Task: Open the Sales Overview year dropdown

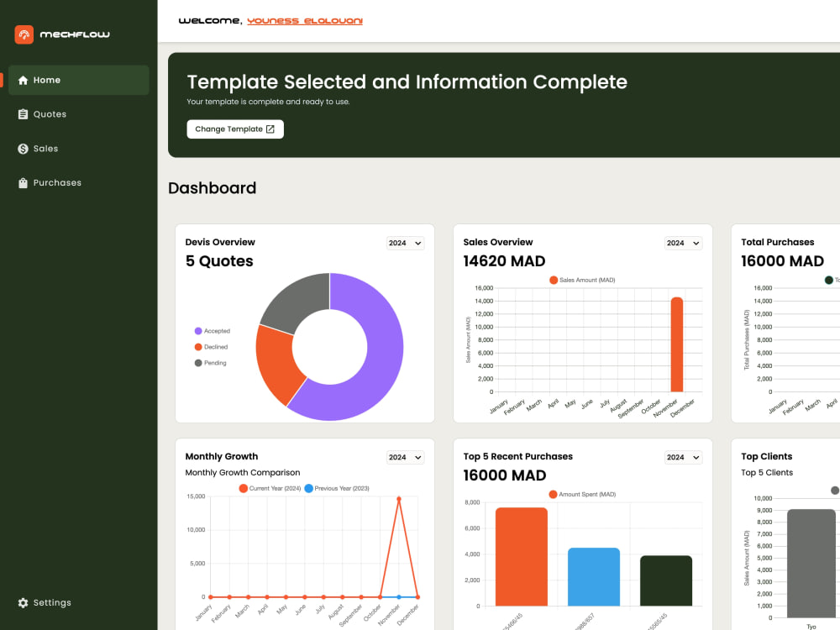Action: (683, 244)
